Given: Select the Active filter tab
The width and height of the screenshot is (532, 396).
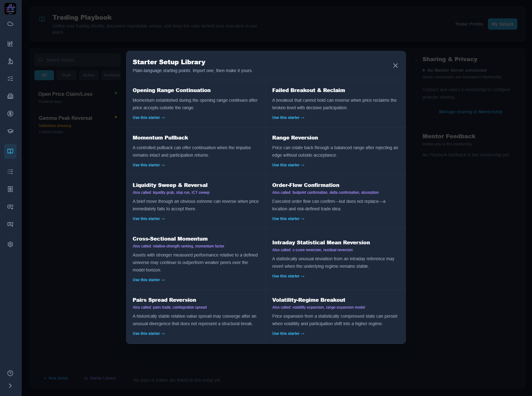Looking at the screenshot, I should [89, 75].
